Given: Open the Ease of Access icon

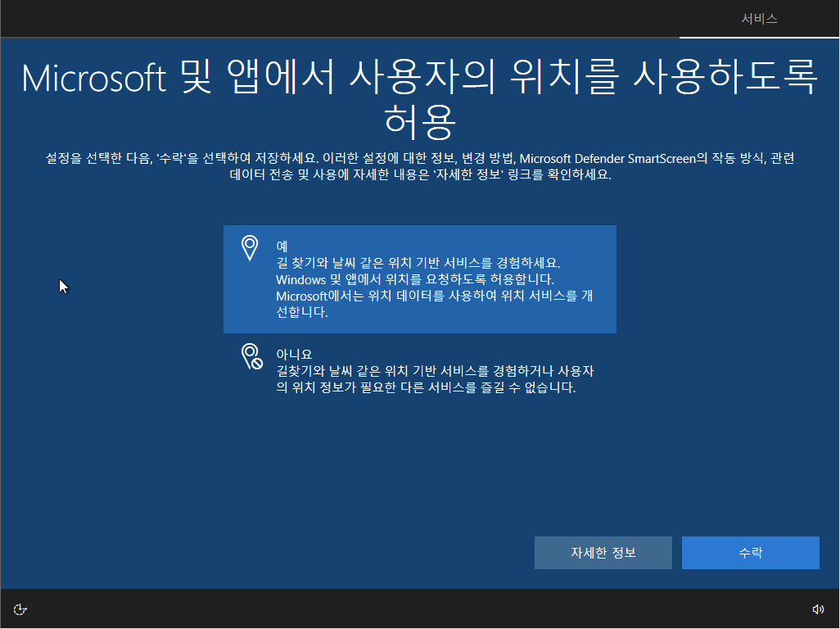Looking at the screenshot, I should 20,609.
